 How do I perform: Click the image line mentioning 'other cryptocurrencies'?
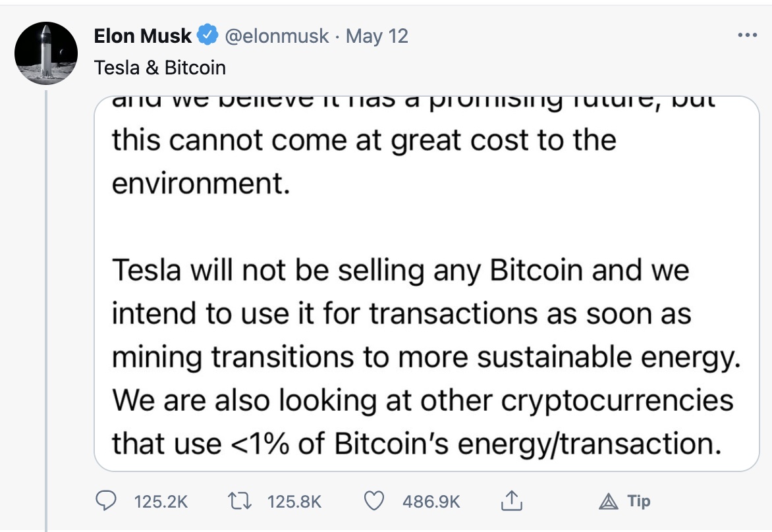pos(423,400)
